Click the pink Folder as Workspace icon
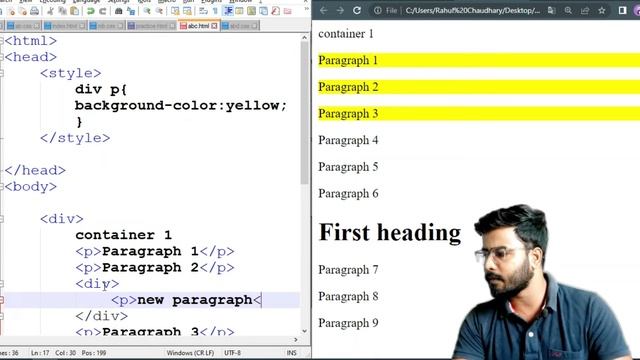This screenshot has width=640, height=360. 288,11
